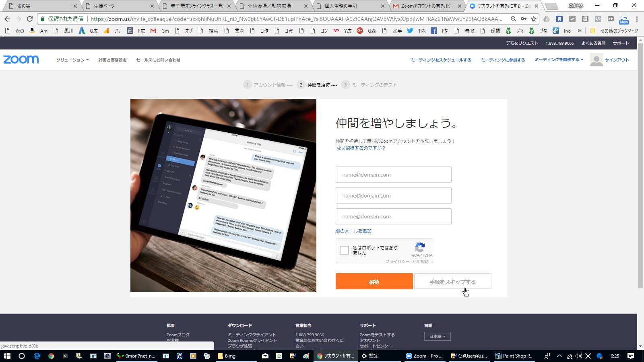Viewport: 644px width, 362px height.
Task: Click the reCAPTCHA logo icon
Action: click(x=420, y=247)
